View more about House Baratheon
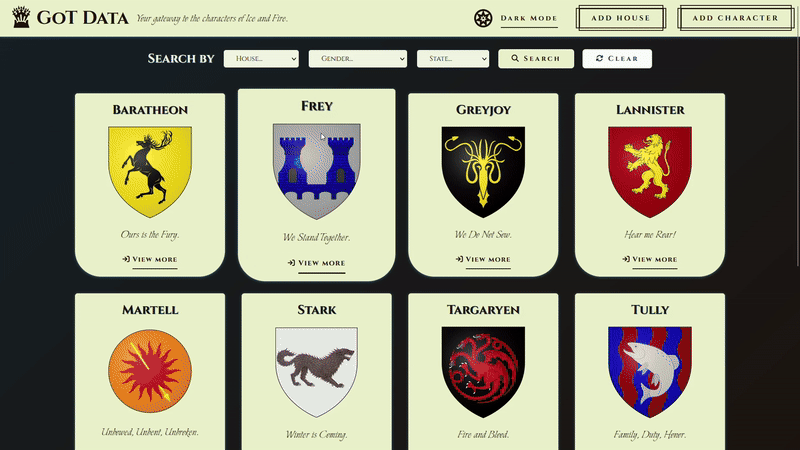This screenshot has height=450, width=800. point(150,260)
